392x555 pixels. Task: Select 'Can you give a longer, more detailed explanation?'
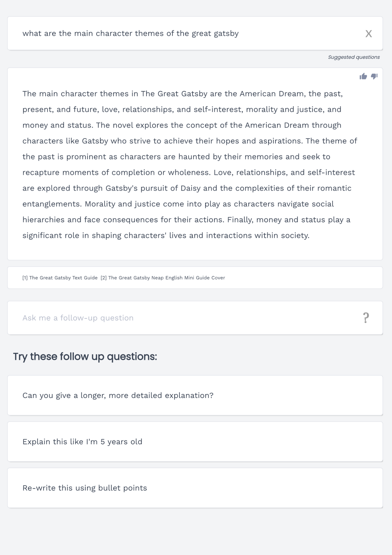118,395
